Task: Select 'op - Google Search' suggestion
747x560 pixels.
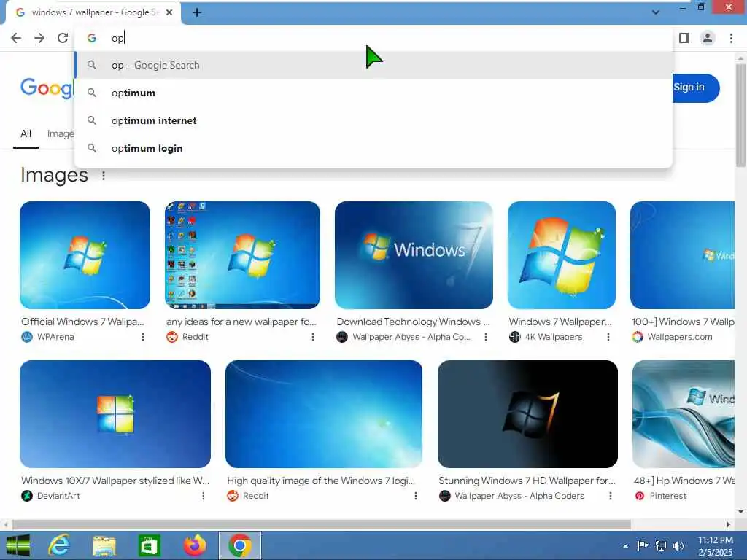Action: click(x=373, y=65)
